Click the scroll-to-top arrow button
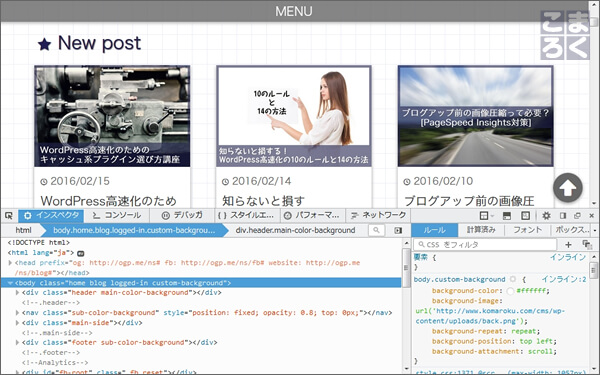 tap(568, 188)
